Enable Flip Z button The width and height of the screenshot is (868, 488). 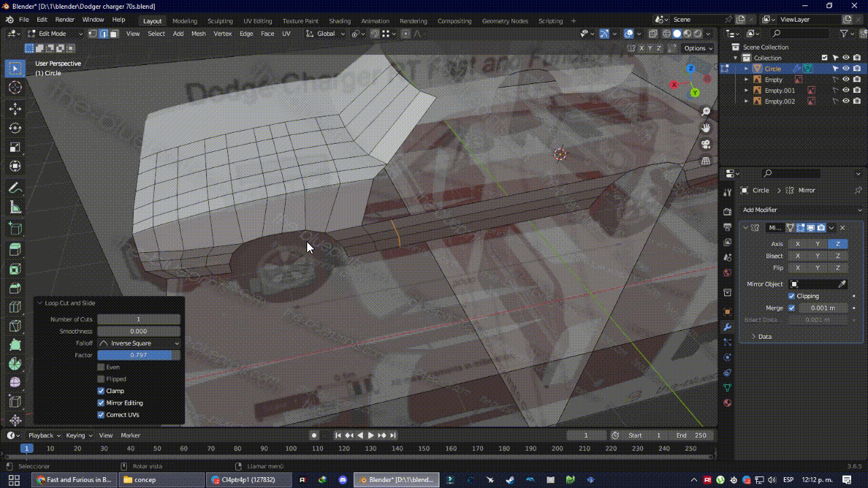[x=837, y=268]
